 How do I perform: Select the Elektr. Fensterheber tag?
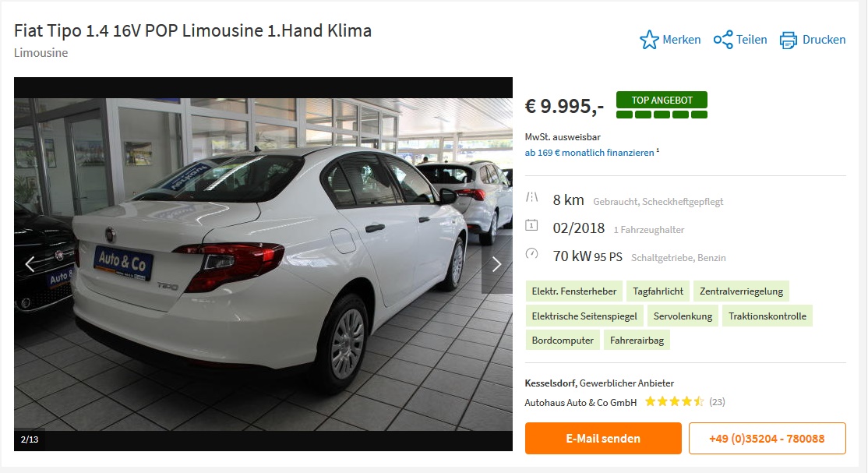(574, 291)
